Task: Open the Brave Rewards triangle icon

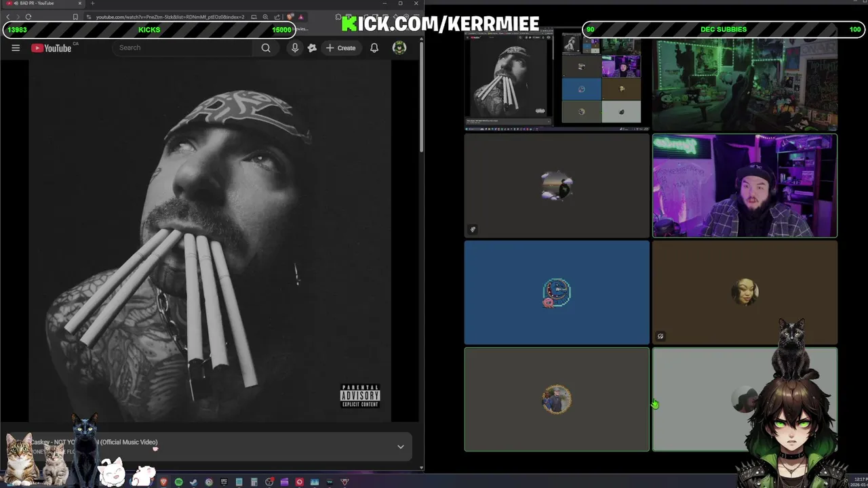Action: [301, 16]
